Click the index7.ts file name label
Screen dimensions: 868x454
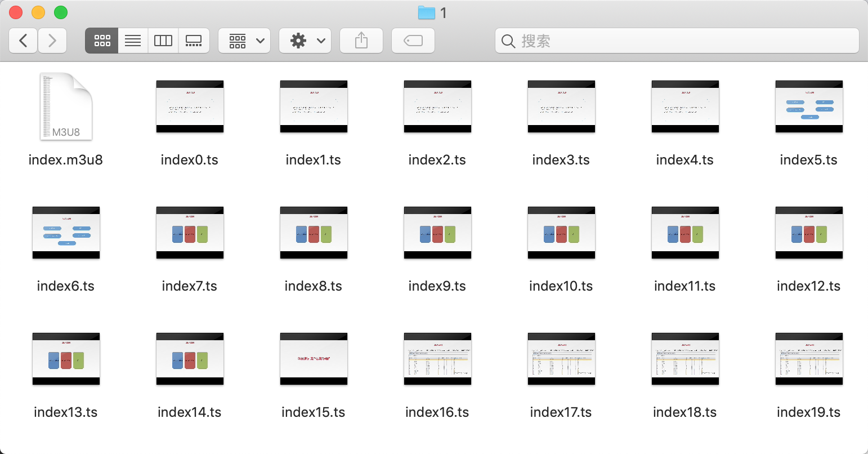pos(190,286)
